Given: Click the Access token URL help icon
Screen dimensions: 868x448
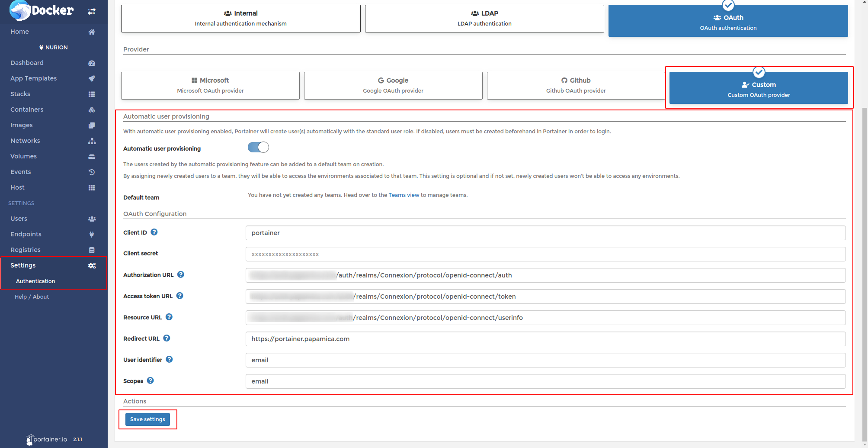Looking at the screenshot, I should pos(180,296).
